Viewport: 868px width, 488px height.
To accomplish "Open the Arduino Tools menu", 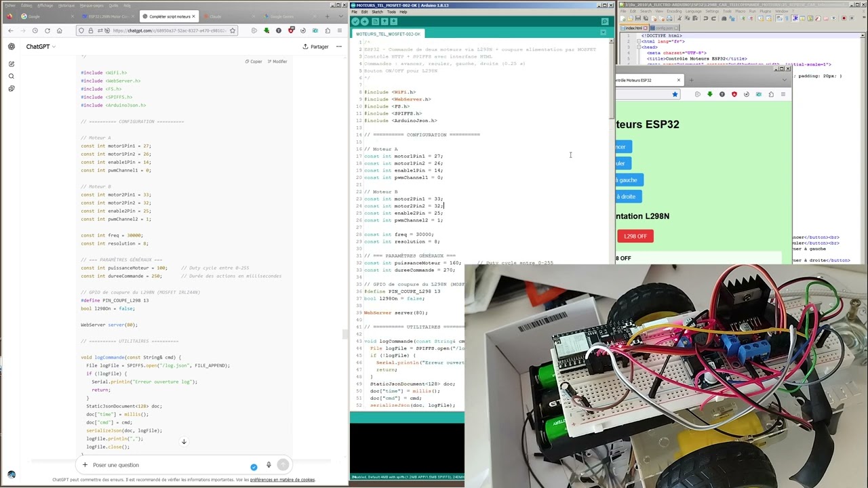I will point(391,12).
